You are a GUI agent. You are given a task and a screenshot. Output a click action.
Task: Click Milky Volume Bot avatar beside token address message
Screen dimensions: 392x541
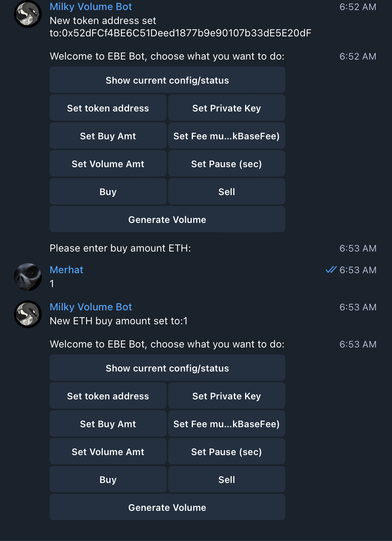[28, 14]
